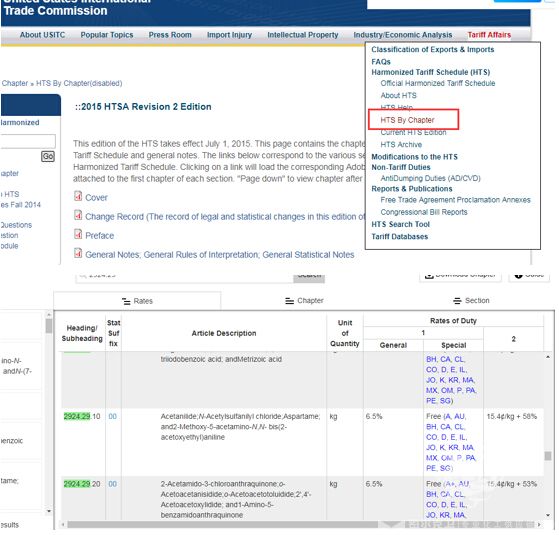This screenshot has width=559, height=535.
Task: Open Industry/Economic Analysis menu
Action: [x=402, y=35]
